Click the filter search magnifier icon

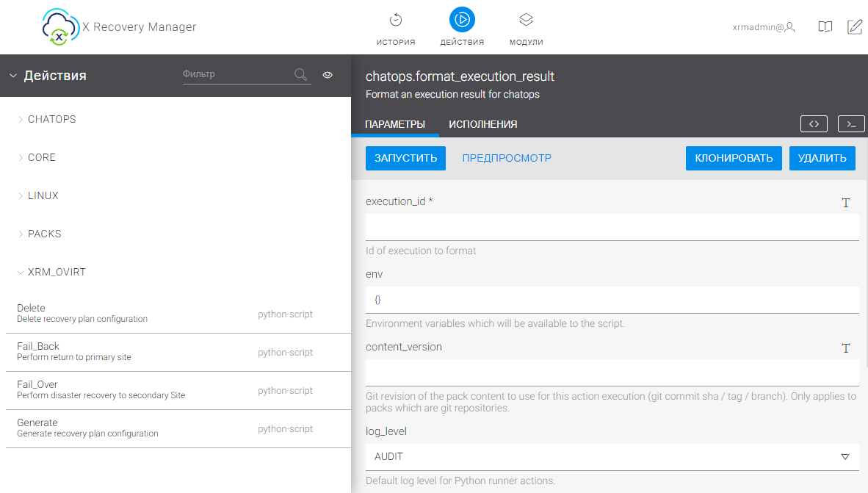(x=300, y=74)
